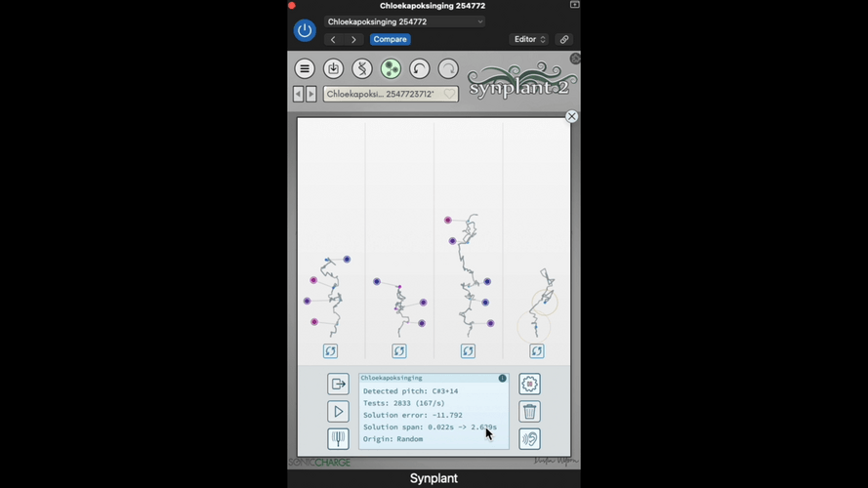Select the third strand's topmost magenta node
The image size is (868, 488).
point(448,221)
